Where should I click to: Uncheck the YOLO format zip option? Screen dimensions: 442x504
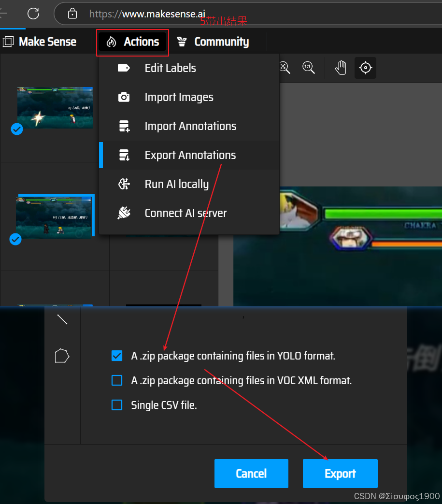(117, 356)
